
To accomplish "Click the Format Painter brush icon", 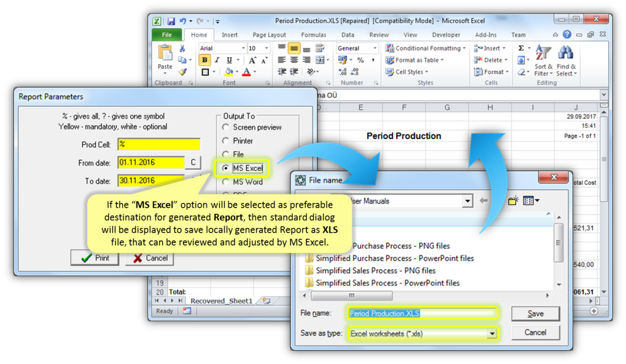I will [182, 72].
